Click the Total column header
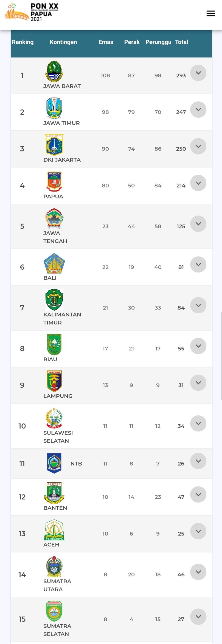 [182, 42]
